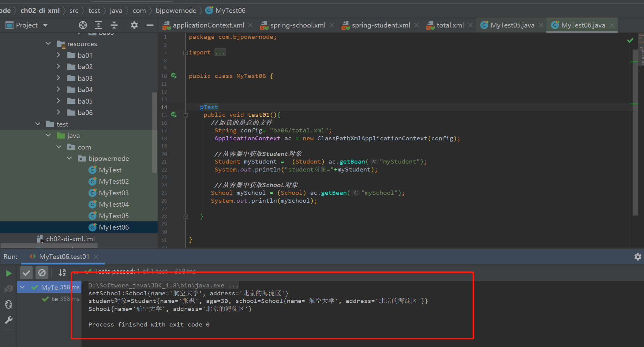Hide the Project tool window
Viewport: 644px width, 347px height.
point(150,25)
